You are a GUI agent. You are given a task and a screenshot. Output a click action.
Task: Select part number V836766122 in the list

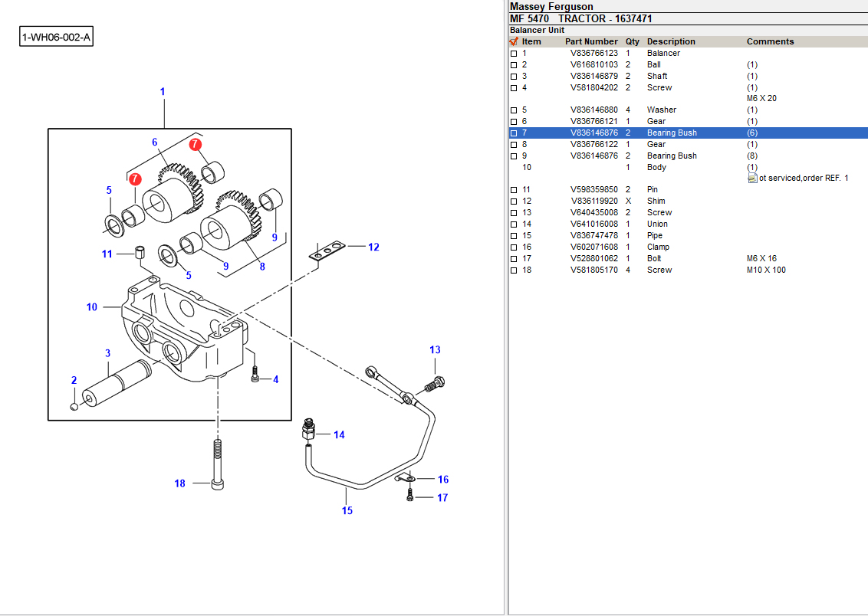click(593, 144)
